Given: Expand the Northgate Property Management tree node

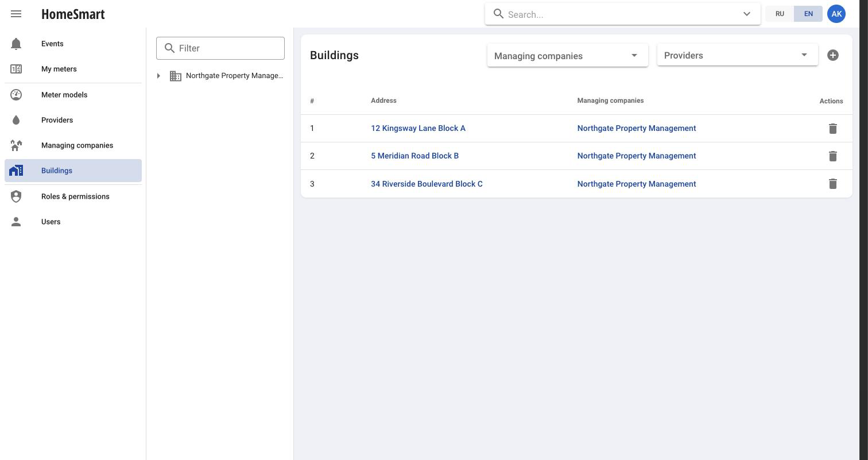Looking at the screenshot, I should tap(158, 76).
